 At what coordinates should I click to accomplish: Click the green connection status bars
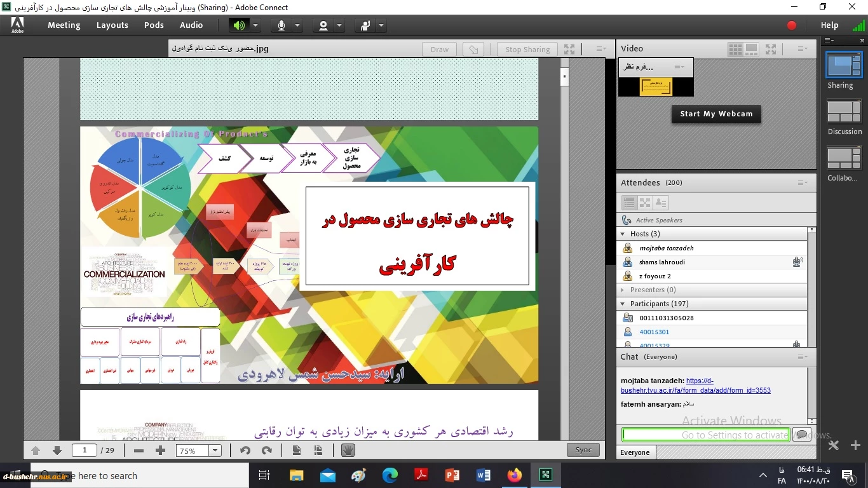tap(858, 25)
